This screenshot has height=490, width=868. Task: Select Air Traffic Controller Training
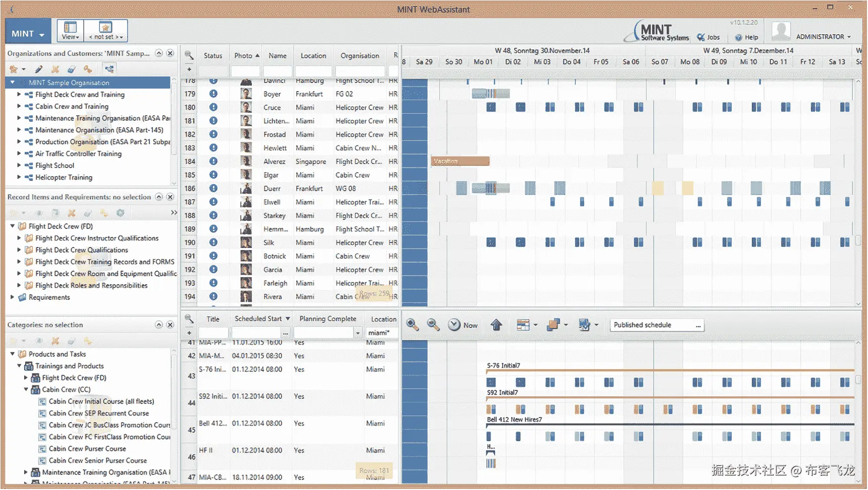click(x=78, y=153)
